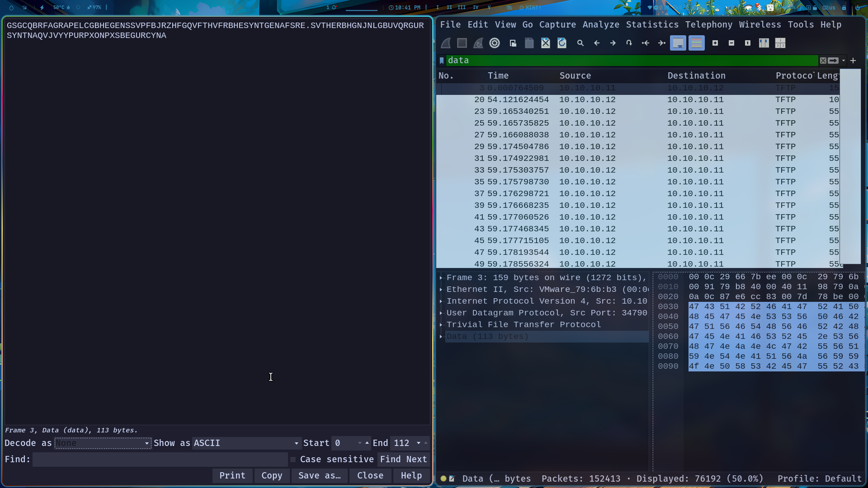Open capture options gear icon
Viewport: 868px width, 488px height.
495,43
